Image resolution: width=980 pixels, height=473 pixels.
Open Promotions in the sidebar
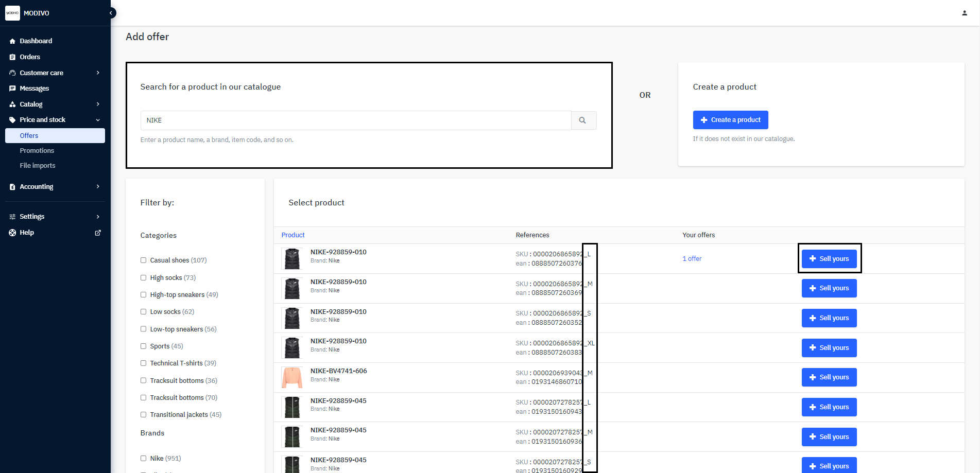(37, 150)
